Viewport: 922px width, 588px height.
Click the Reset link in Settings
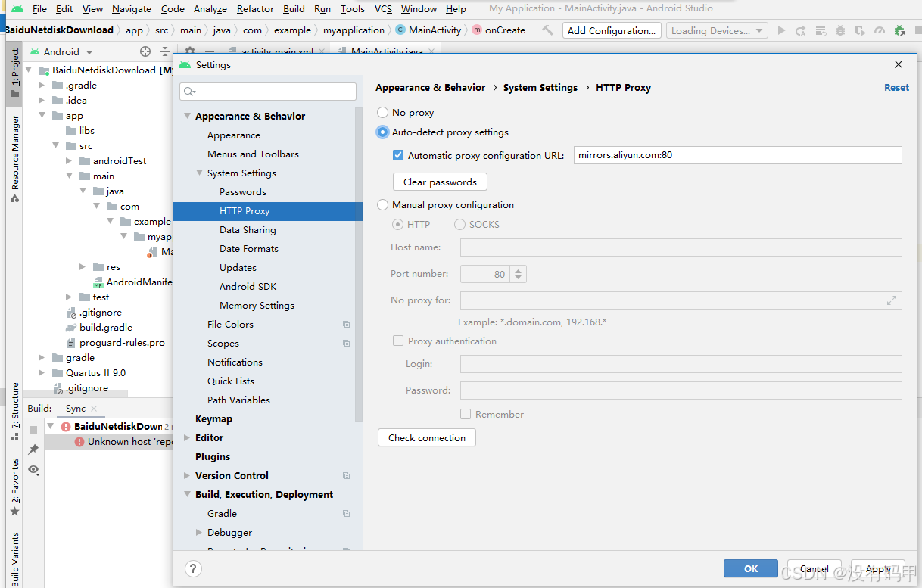(896, 88)
